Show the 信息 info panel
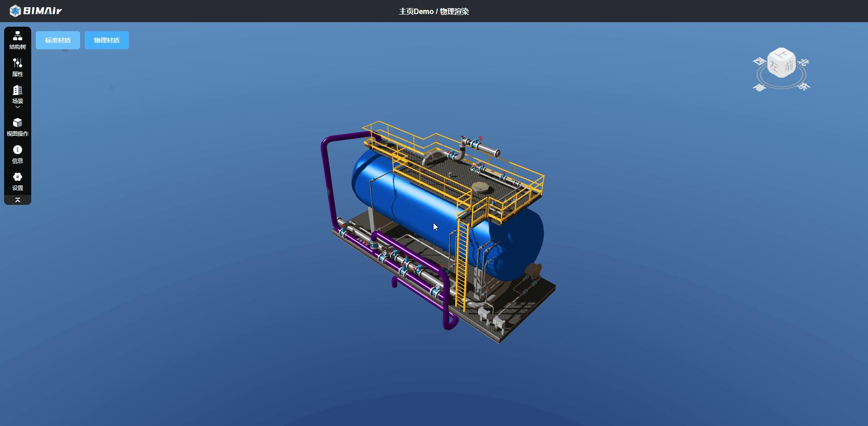 click(18, 154)
